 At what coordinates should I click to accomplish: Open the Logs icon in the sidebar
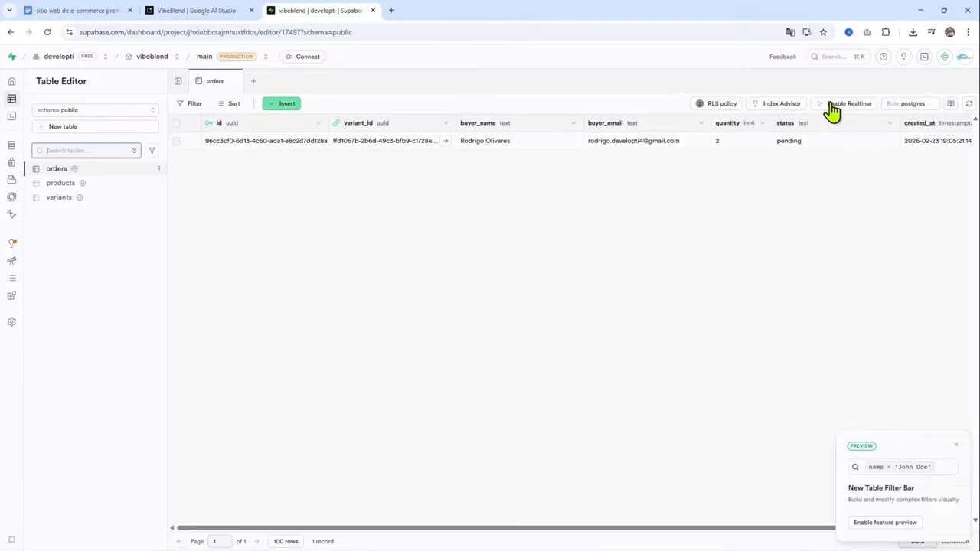[x=11, y=277]
